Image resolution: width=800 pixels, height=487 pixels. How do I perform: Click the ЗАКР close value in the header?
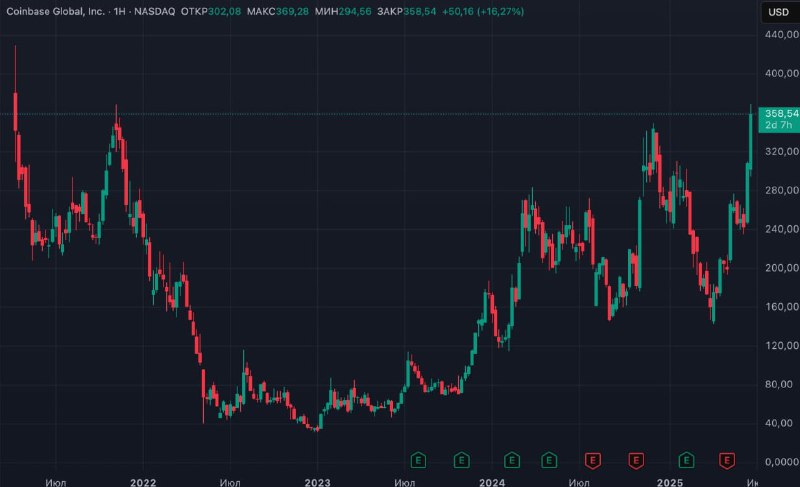419,11
